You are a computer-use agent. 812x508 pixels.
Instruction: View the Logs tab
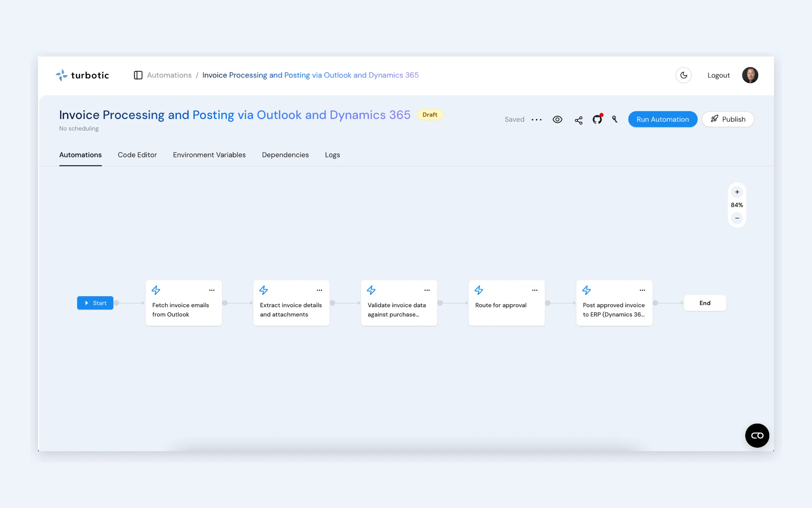[332, 155]
